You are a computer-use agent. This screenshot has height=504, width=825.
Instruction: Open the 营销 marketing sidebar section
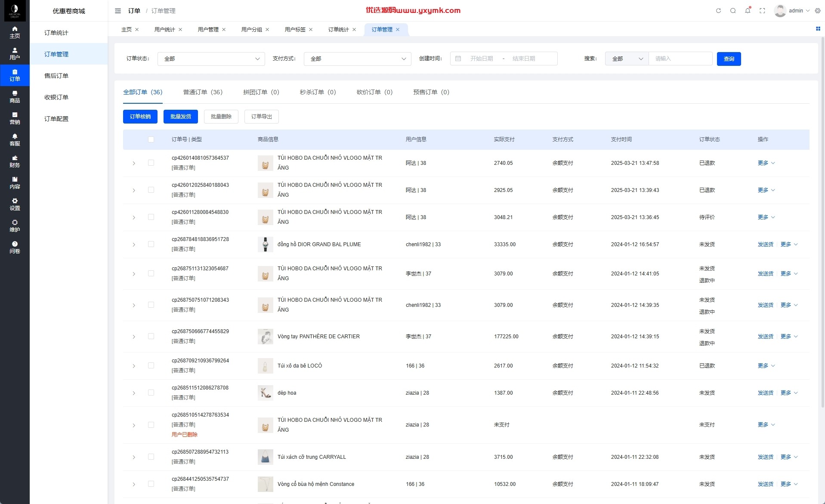15,118
